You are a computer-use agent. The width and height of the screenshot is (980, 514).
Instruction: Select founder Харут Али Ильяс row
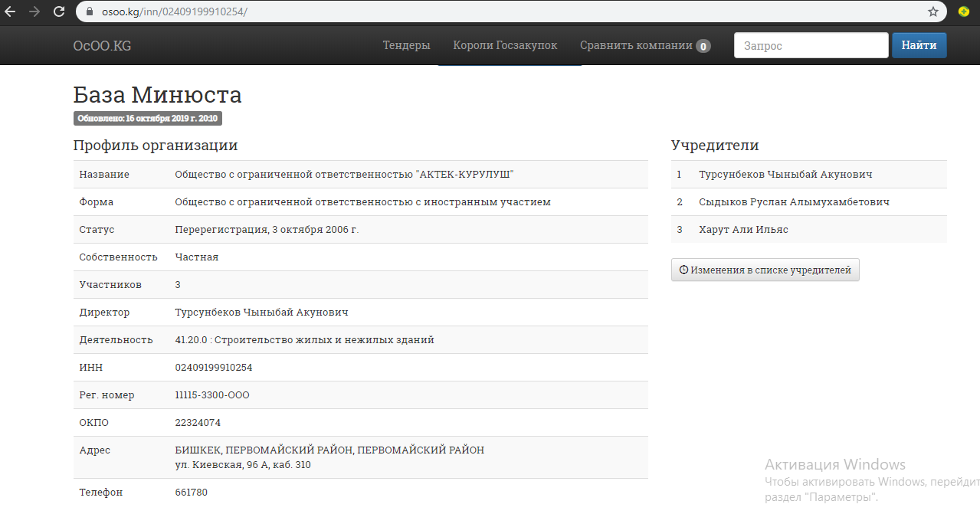pyautogui.click(x=743, y=229)
